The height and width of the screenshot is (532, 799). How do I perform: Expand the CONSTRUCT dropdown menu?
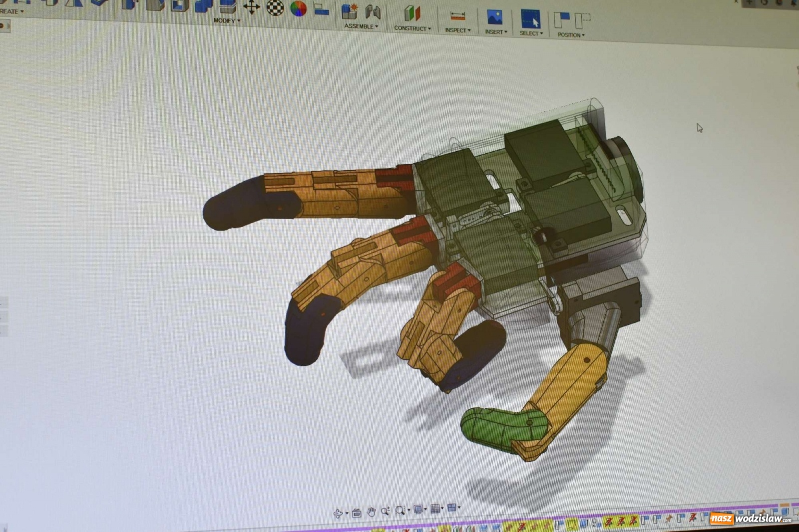[412, 28]
